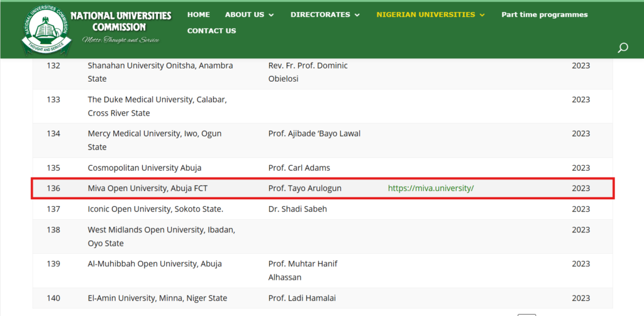Open Part time programmes menu item
644x316 pixels.
(x=544, y=14)
